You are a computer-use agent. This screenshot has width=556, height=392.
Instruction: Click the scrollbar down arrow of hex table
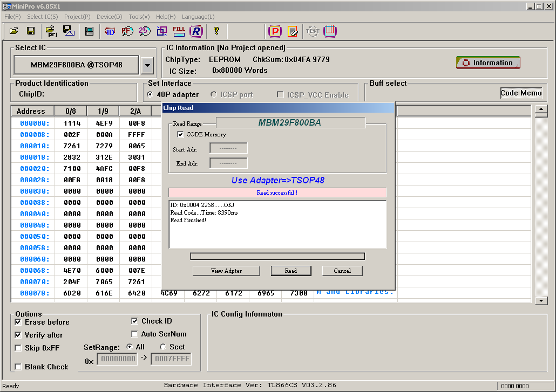click(x=541, y=300)
